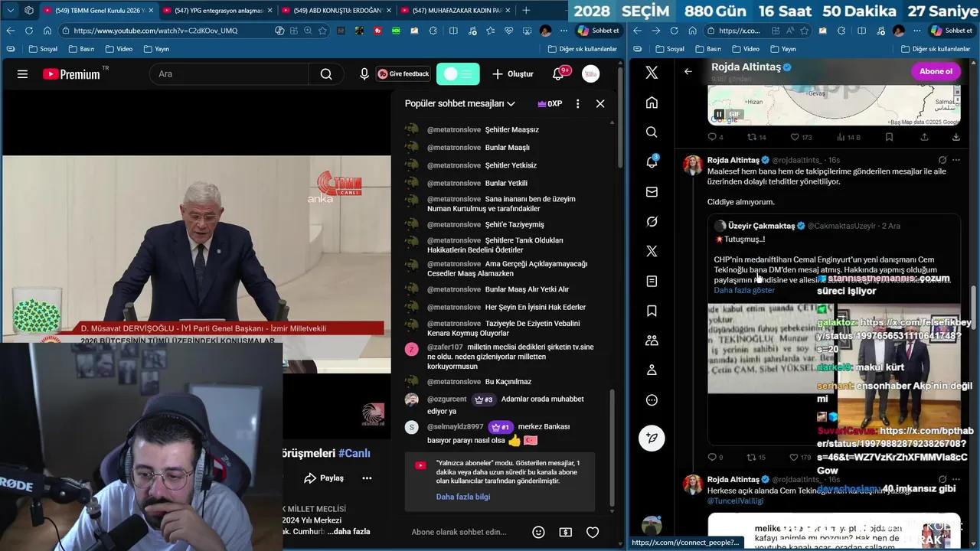Open the chat three-dot options menu
Screen dimensions: 980x551
577,103
